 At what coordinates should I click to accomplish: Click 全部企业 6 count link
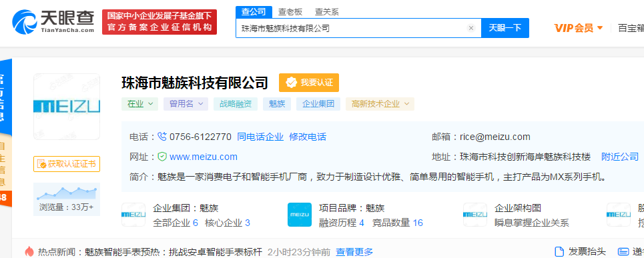click(176, 223)
